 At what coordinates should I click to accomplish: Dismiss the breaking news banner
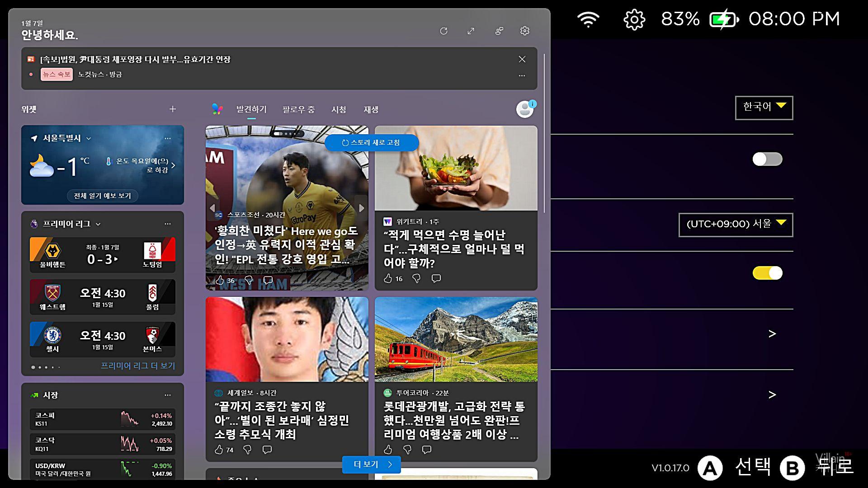tap(522, 59)
